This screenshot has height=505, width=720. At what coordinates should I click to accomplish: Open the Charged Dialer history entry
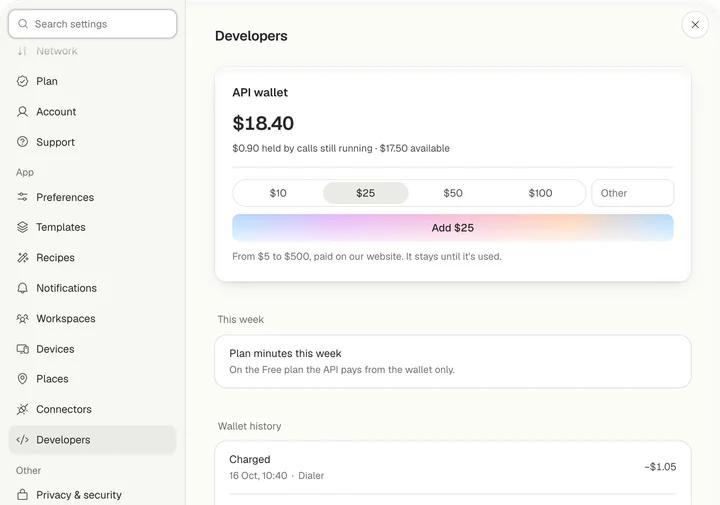click(453, 467)
